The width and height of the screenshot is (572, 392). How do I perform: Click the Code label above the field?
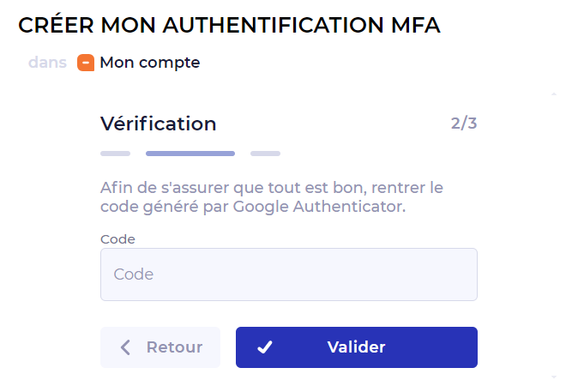(117, 239)
